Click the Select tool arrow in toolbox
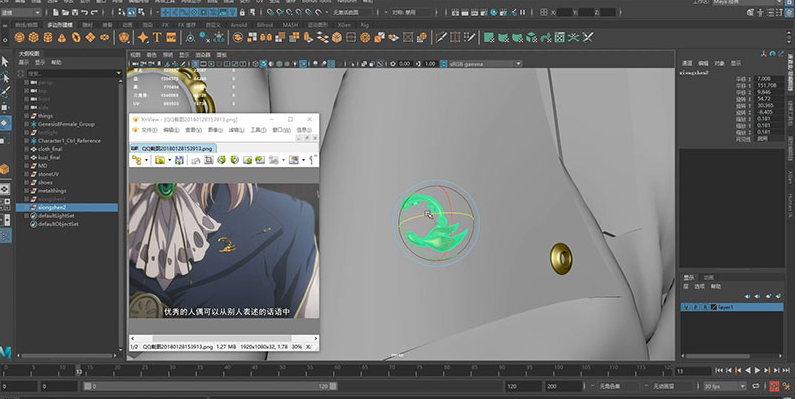The width and height of the screenshot is (797, 399). [x=5, y=62]
